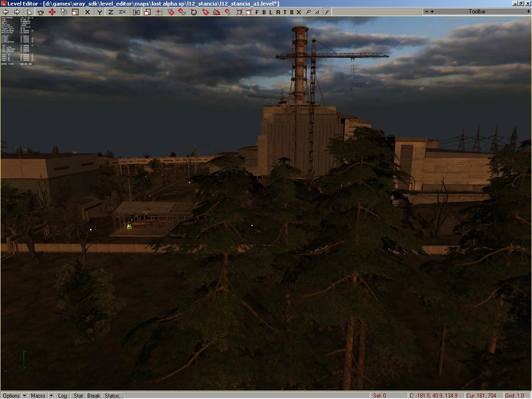Toggle the X axis constraint

(x=87, y=12)
